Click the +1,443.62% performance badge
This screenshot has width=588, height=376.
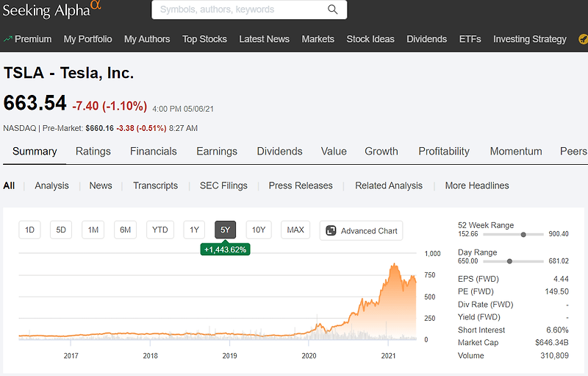[x=225, y=249]
